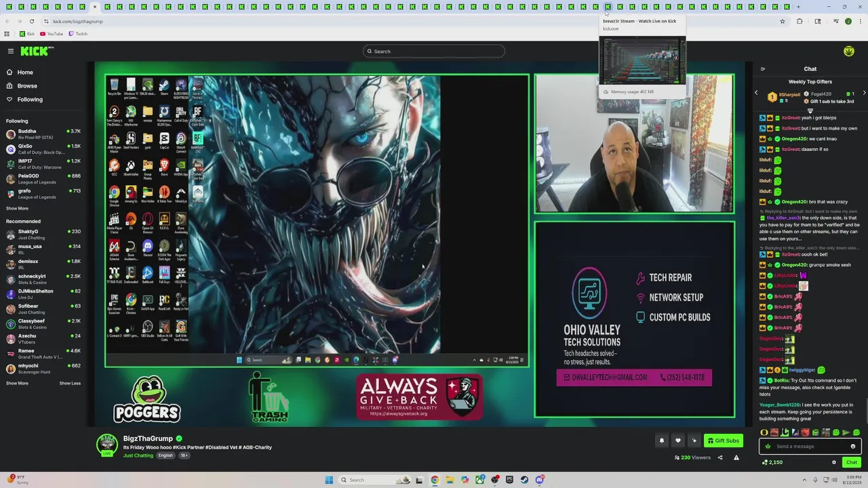Click the Send a message chat input

[x=812, y=446]
